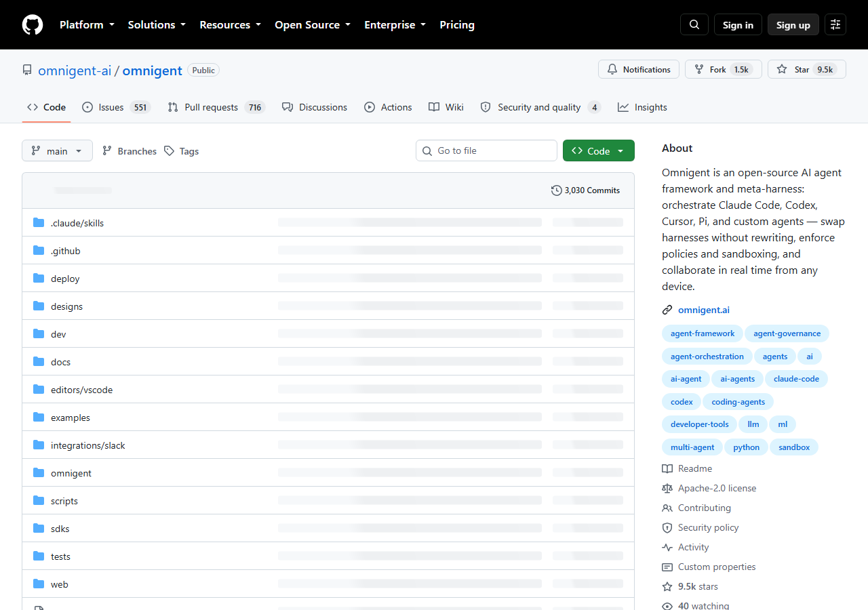Click the repository icon beside omnigent-ai
Viewport: 868px width, 610px height.
pos(27,70)
